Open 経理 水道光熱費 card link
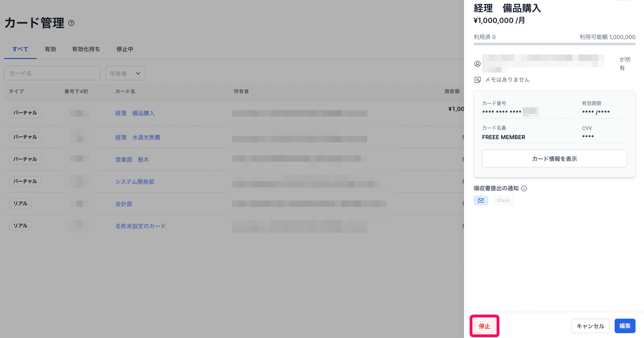Image resolution: width=644 pixels, height=338 pixels. click(x=138, y=138)
